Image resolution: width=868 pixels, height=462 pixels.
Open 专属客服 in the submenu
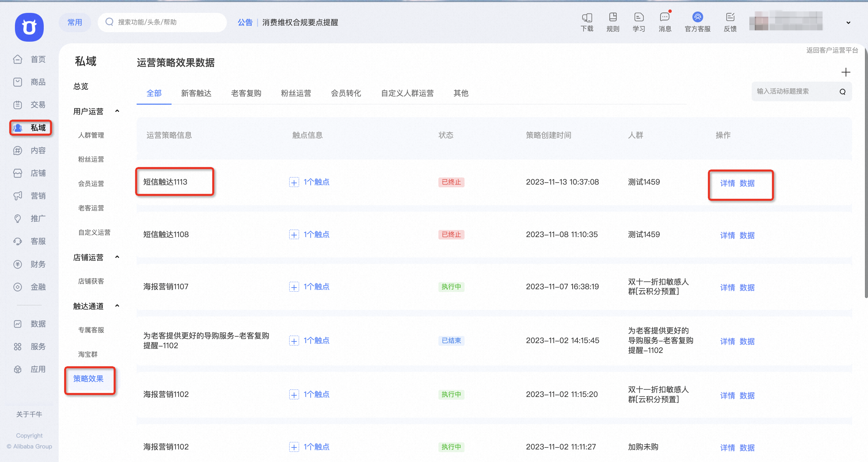pos(91,330)
